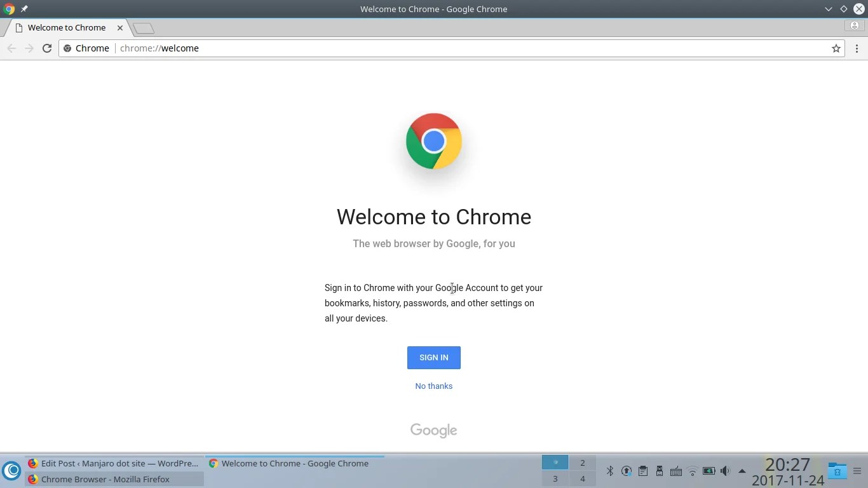This screenshot has height=488, width=868.
Task: Open Chrome's three-dot customize menu
Action: (x=857, y=48)
